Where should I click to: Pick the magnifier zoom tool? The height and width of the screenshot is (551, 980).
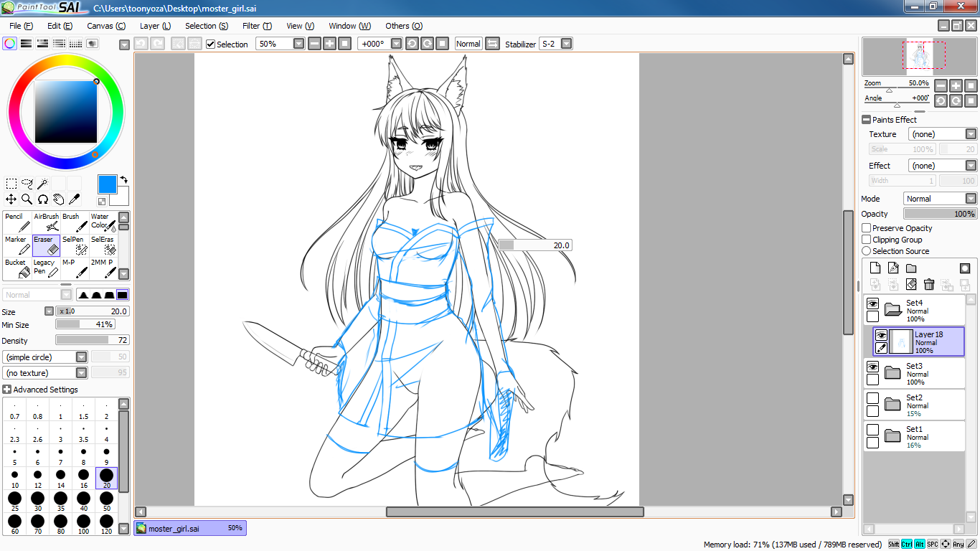pos(27,199)
